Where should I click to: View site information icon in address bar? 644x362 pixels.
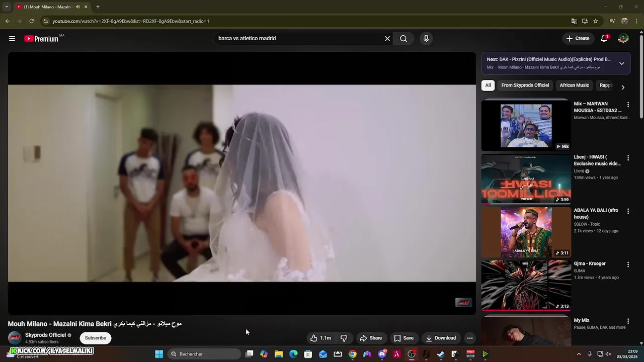tap(46, 21)
